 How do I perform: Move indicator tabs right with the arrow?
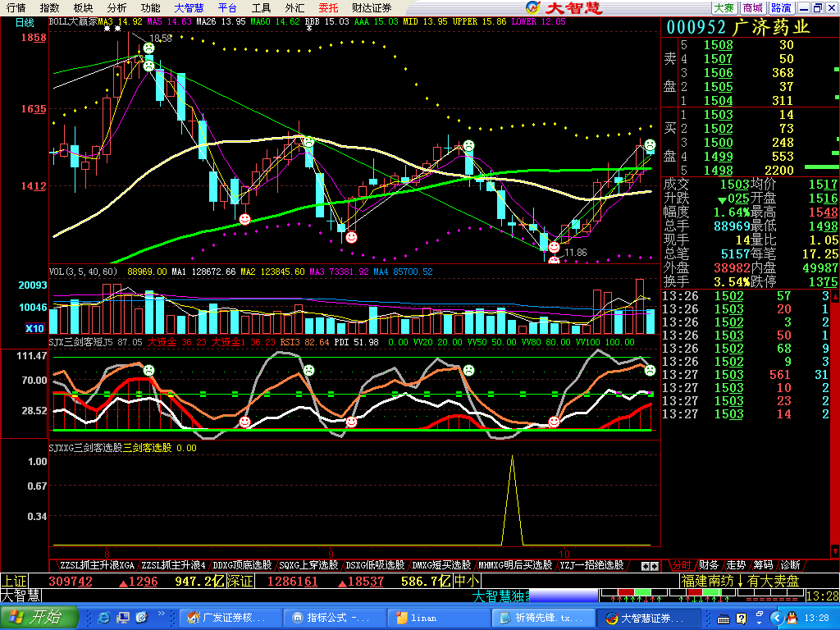pyautogui.click(x=654, y=566)
